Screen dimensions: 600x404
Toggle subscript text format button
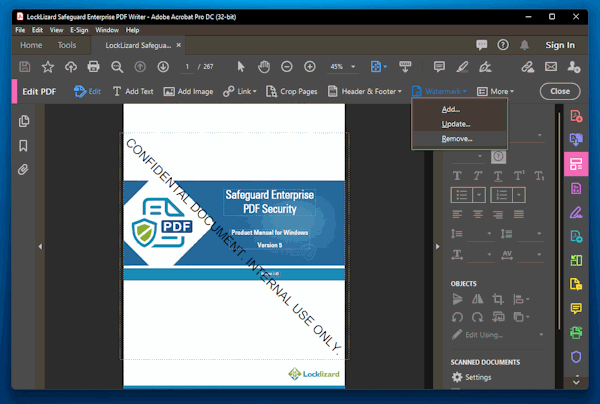(x=539, y=176)
